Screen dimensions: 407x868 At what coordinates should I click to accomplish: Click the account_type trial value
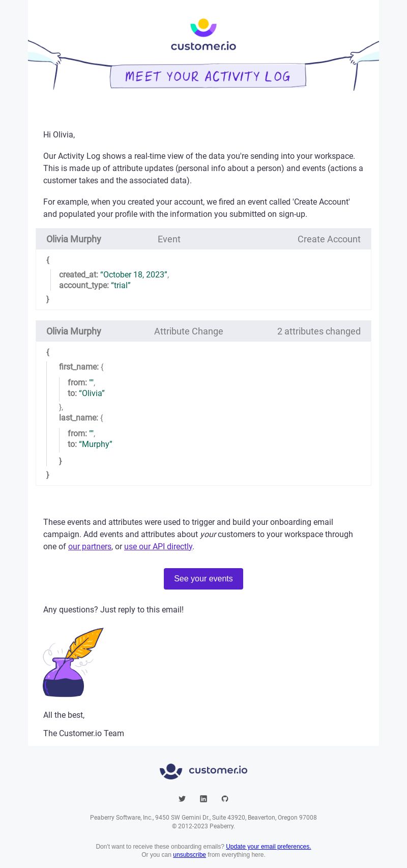[x=121, y=285]
